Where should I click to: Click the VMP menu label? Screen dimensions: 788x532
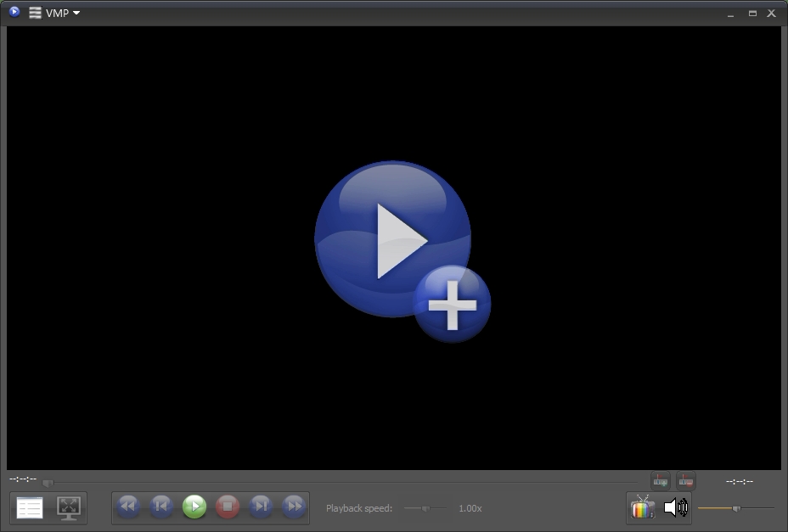(56, 13)
